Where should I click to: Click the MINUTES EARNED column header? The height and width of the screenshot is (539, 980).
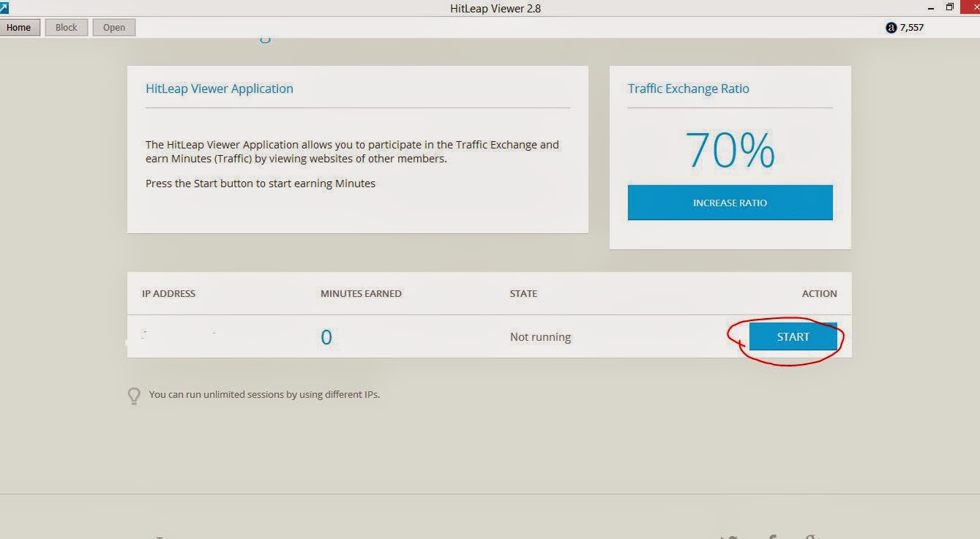click(x=361, y=293)
